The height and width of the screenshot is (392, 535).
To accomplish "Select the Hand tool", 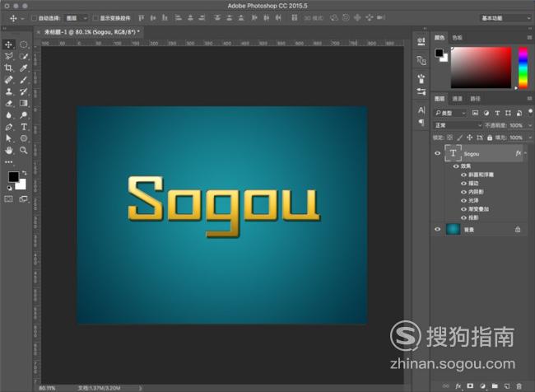I will tap(8, 150).
